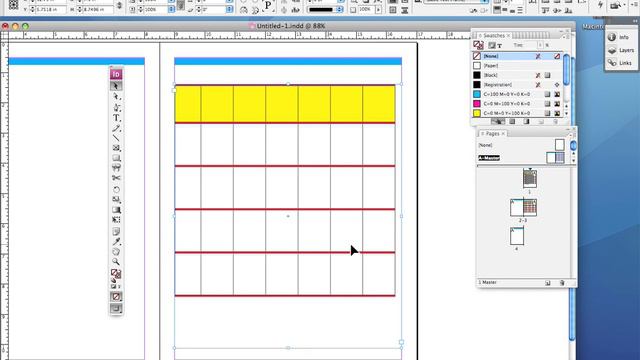640x360 pixels.
Task: Open the Layers panel
Action: click(x=620, y=50)
